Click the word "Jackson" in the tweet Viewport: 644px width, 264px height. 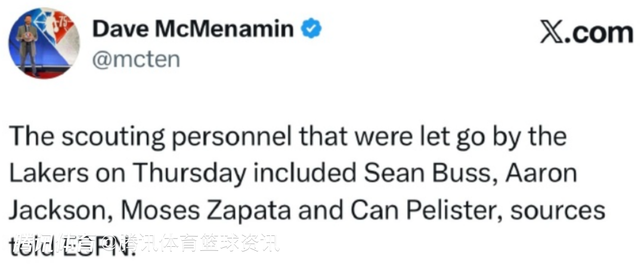[51, 210]
